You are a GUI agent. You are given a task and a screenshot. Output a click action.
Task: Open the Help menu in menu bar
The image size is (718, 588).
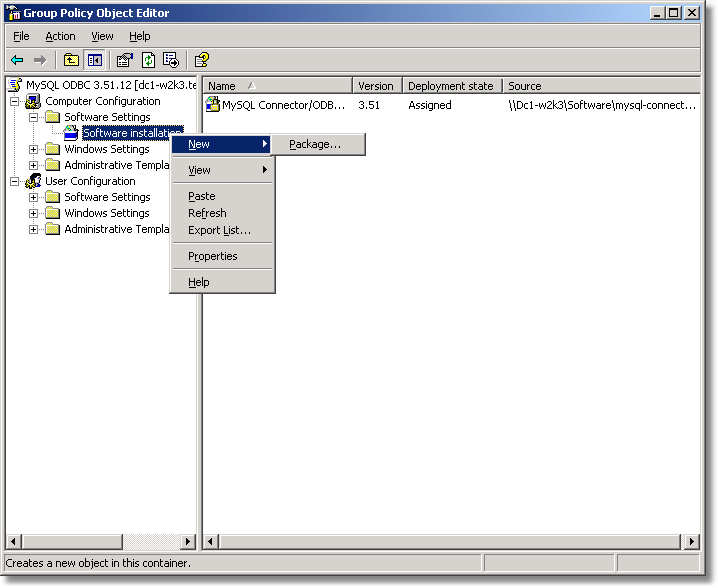pos(139,36)
